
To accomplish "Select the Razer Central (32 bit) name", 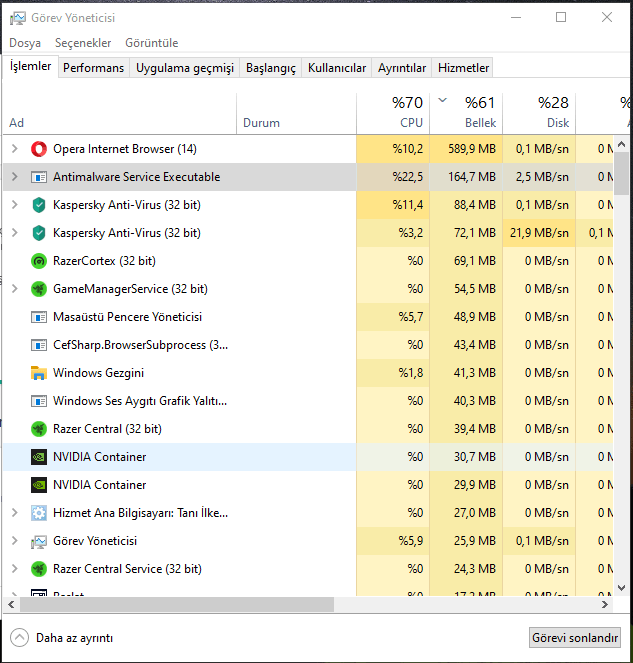I will pyautogui.click(x=107, y=429).
